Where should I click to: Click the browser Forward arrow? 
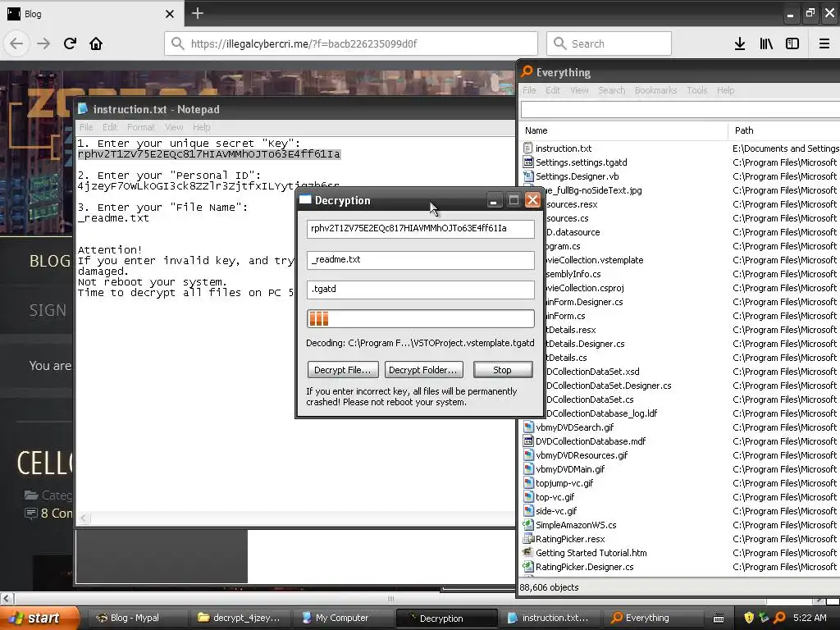pyautogui.click(x=43, y=43)
